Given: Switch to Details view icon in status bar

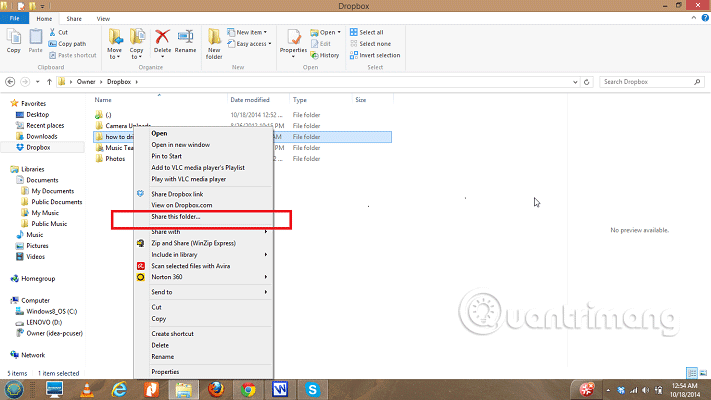Looking at the screenshot, I should pyautogui.click(x=692, y=373).
